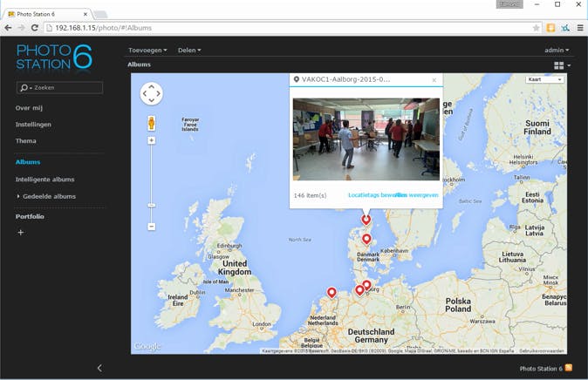Image resolution: width=588 pixels, height=380 pixels.
Task: Open the Chrome hamburger menu
Action: (580, 28)
